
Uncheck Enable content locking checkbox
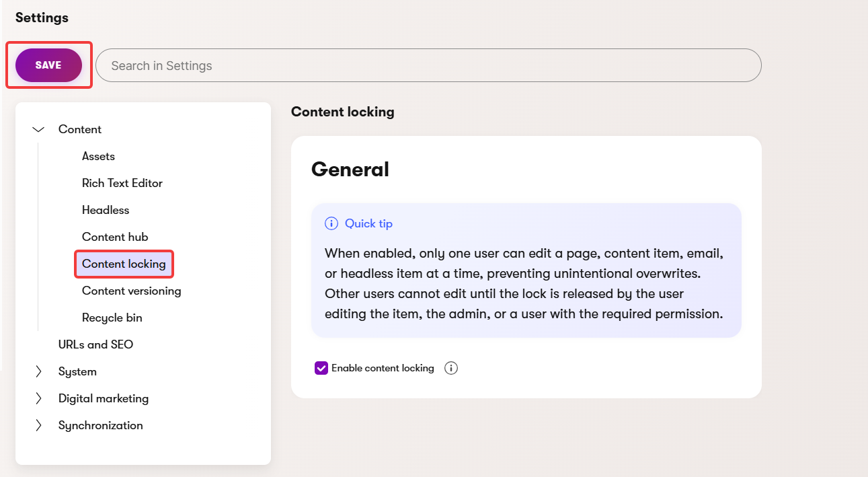point(321,368)
